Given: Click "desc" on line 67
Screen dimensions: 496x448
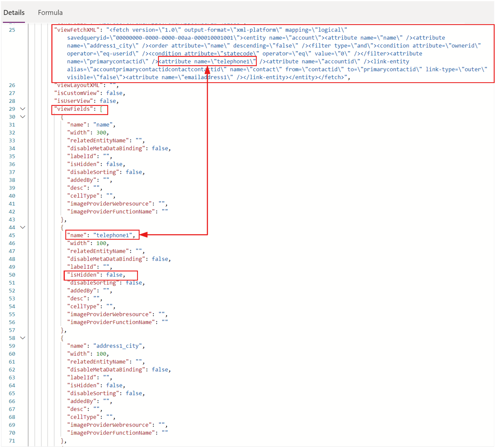Looking at the screenshot, I should tap(77, 409).
